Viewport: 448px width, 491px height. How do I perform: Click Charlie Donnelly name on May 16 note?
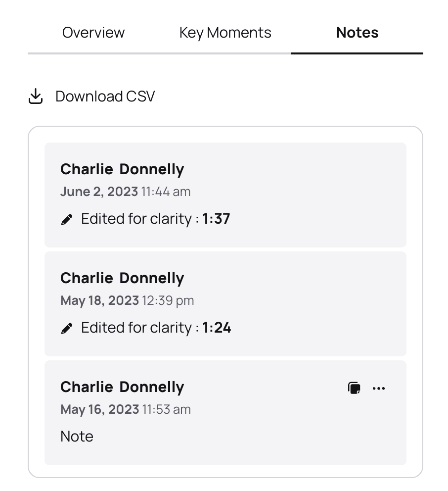point(122,387)
